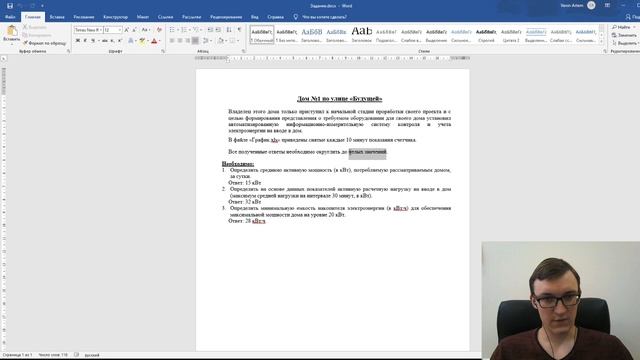
Task: Click the spelling check icon in status bar
Action: pos(76,355)
